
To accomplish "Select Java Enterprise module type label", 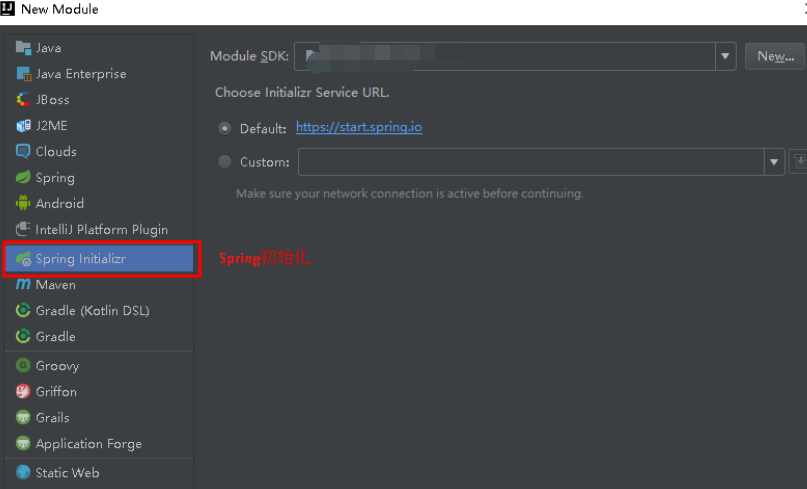I will click(81, 74).
